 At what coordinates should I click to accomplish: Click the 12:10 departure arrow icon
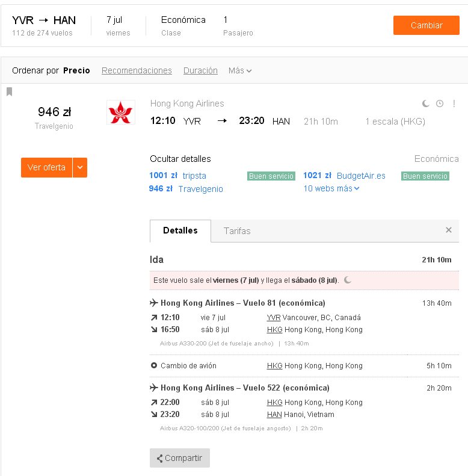point(154,318)
